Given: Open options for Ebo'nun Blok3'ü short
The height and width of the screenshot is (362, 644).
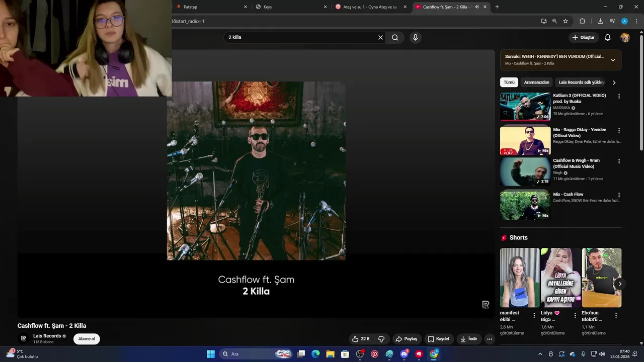Looking at the screenshot, I should tap(616, 316).
